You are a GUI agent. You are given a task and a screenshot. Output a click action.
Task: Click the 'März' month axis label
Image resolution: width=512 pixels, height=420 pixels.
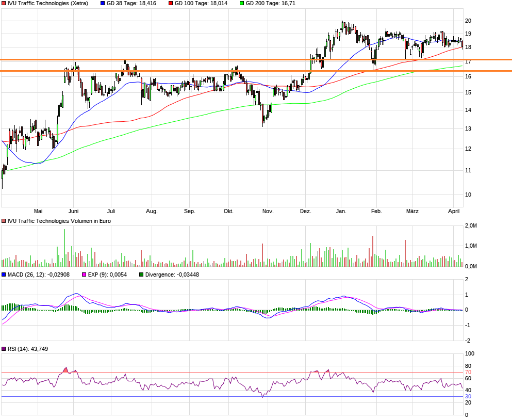412,211
